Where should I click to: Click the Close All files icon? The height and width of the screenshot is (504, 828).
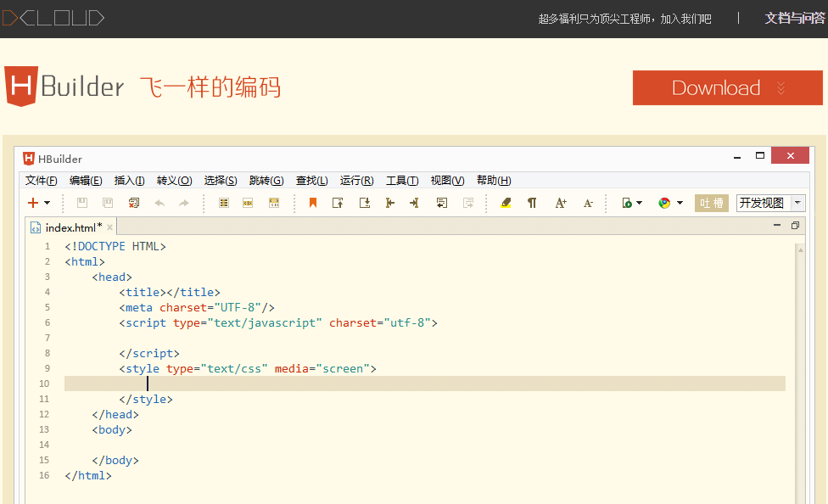coord(133,203)
